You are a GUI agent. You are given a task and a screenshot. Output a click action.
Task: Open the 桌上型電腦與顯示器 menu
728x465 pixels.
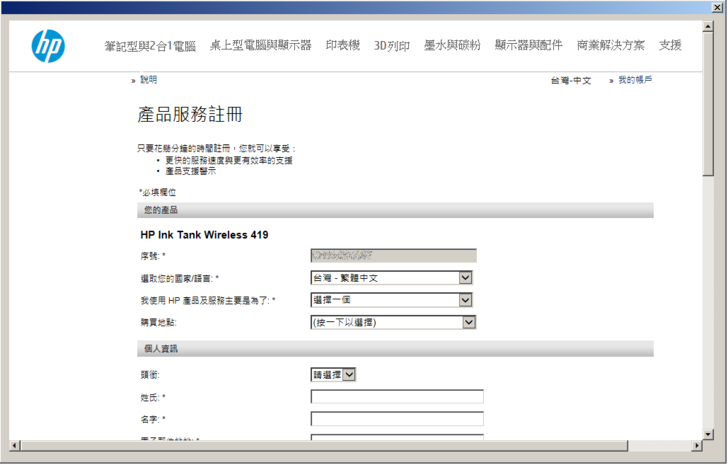(x=260, y=45)
